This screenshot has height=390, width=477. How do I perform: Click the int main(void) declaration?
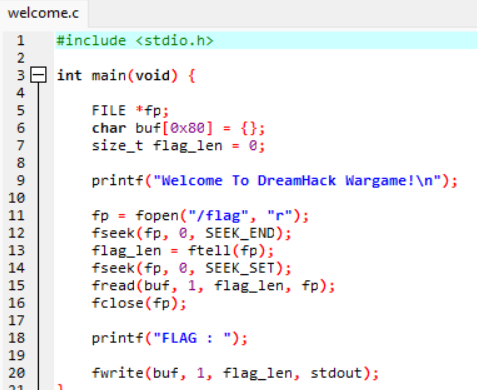[126, 76]
